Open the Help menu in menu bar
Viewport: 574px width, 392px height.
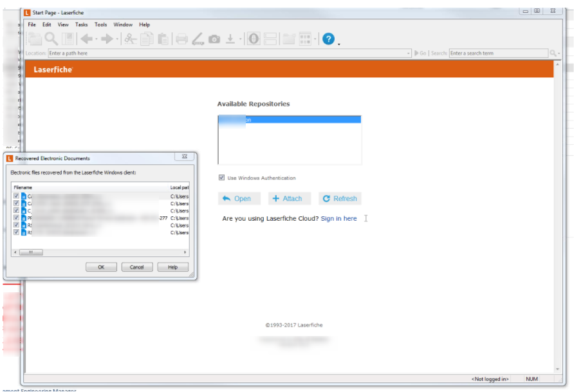tap(144, 24)
